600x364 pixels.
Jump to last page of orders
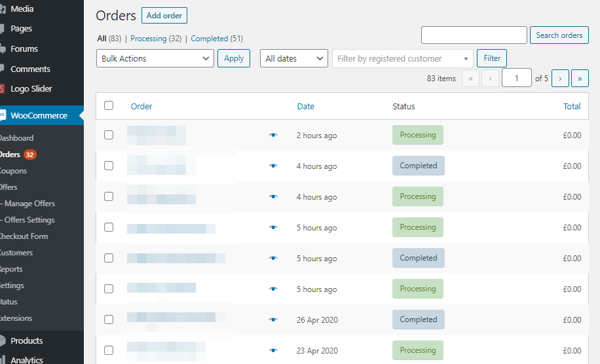click(580, 79)
